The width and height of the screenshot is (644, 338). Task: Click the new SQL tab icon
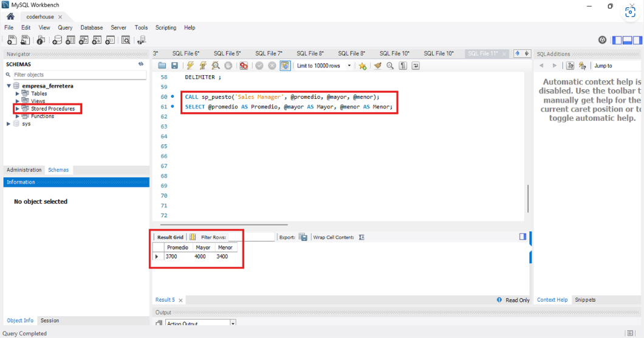coord(12,40)
